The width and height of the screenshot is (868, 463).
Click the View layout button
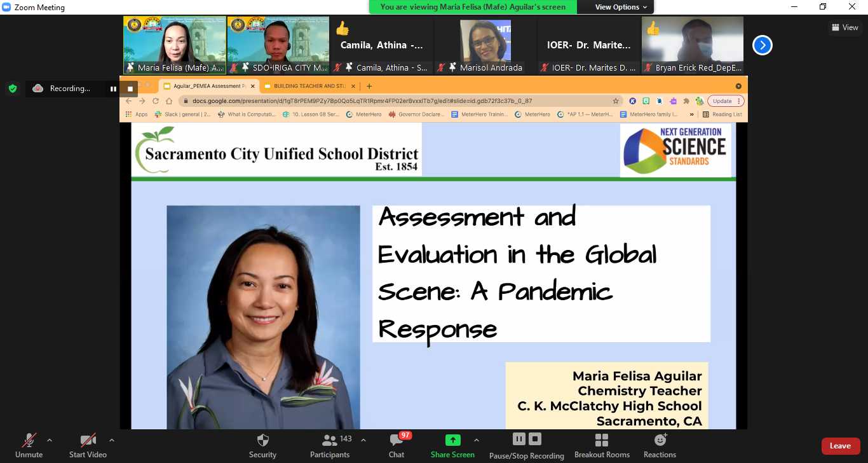844,27
